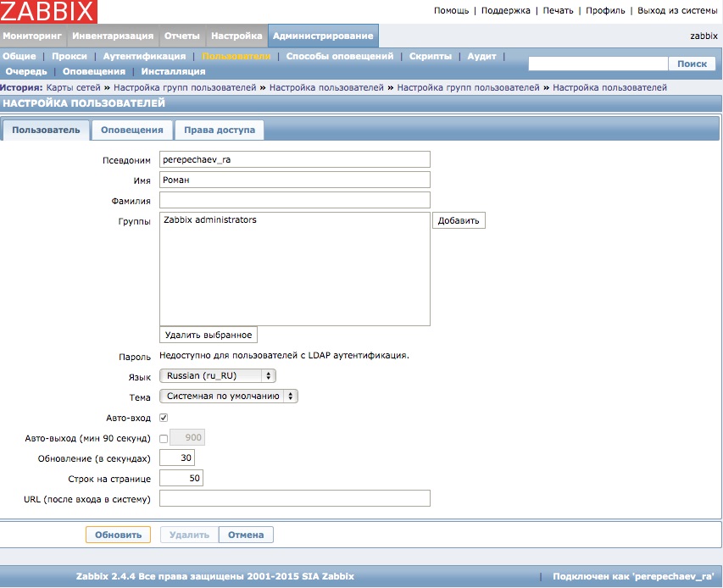This screenshot has height=588, width=723.
Task: Enable the Авто-вход checkbox
Action: [164, 417]
